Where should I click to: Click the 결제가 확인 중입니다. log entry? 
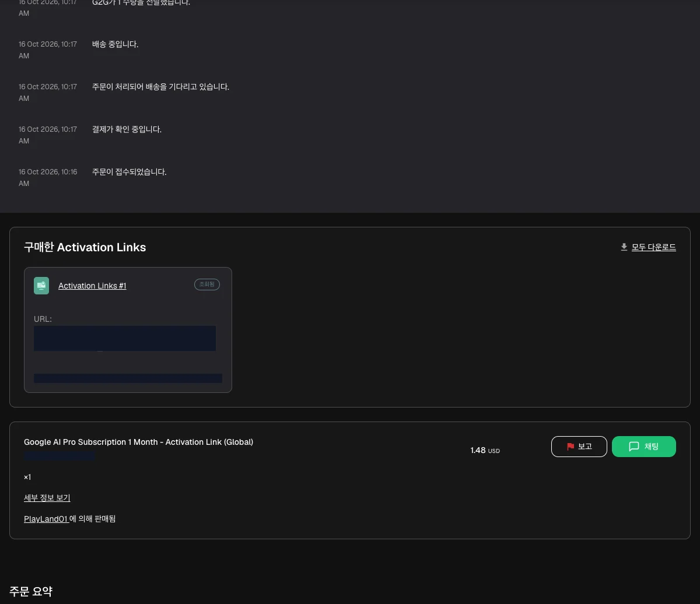coord(127,129)
